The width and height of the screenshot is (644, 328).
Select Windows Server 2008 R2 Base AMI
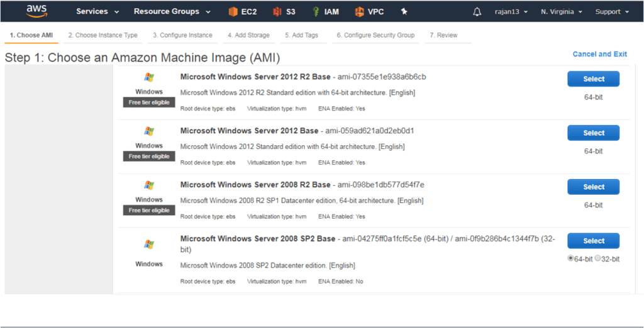[x=594, y=187]
